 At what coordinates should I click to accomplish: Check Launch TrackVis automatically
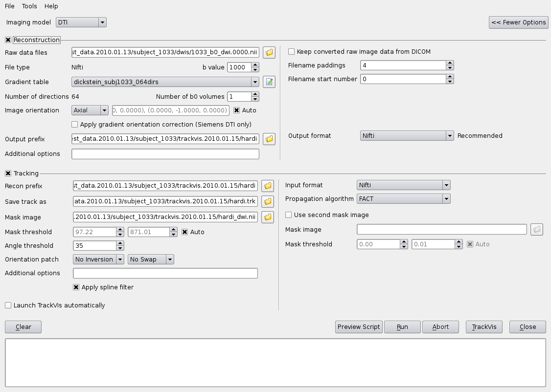[8, 305]
